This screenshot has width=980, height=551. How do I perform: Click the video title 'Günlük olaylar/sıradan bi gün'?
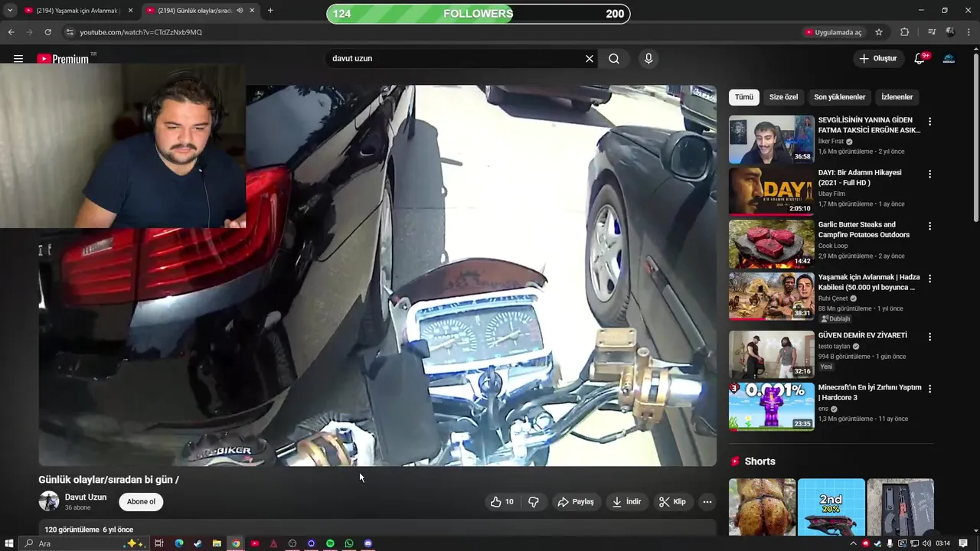pos(109,480)
